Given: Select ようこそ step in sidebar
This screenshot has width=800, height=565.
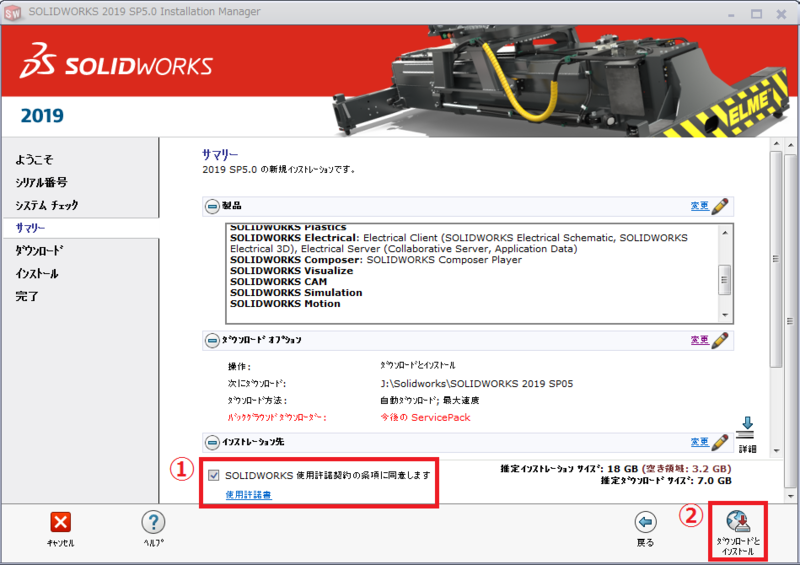Looking at the screenshot, I should coord(34,160).
